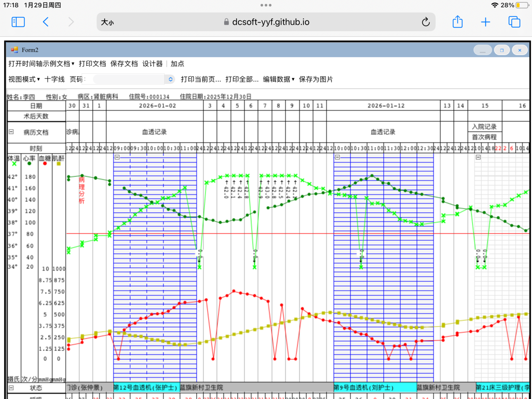Click the 打印全部 button
Image resolution: width=532 pixels, height=399 pixels.
pos(242,79)
